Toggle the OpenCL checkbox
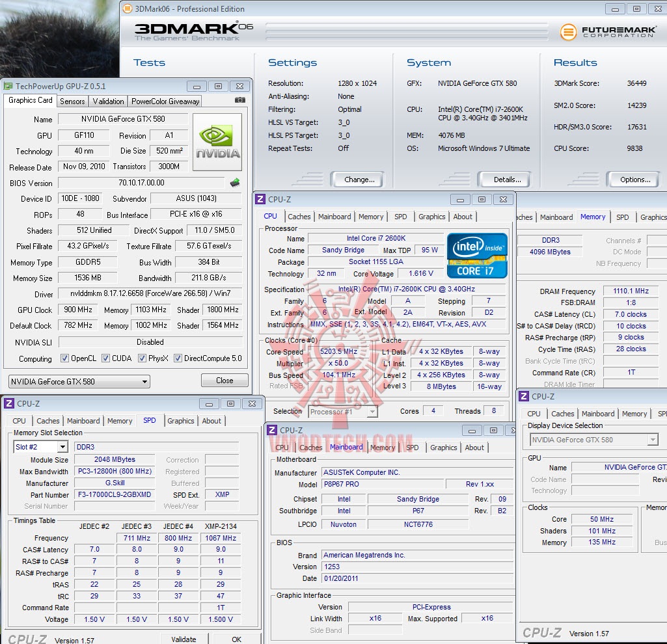 click(64, 358)
